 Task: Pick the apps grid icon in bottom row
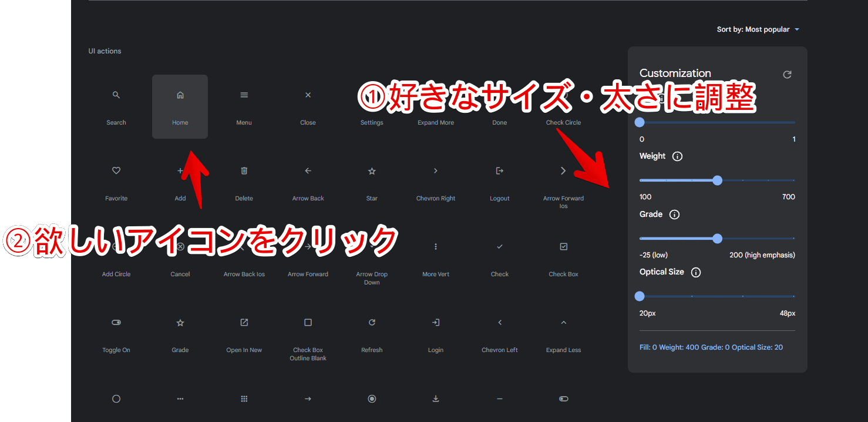[x=244, y=399]
